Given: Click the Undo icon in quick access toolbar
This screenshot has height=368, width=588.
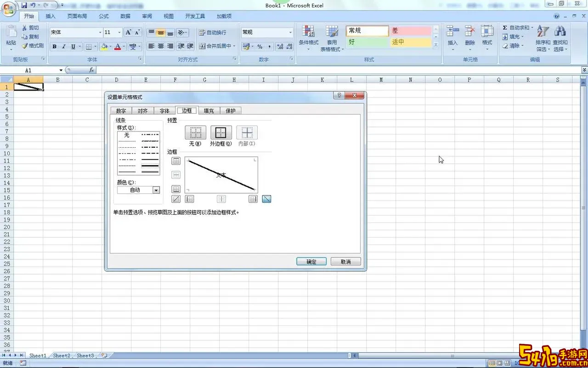Looking at the screenshot, I should click(x=33, y=6).
